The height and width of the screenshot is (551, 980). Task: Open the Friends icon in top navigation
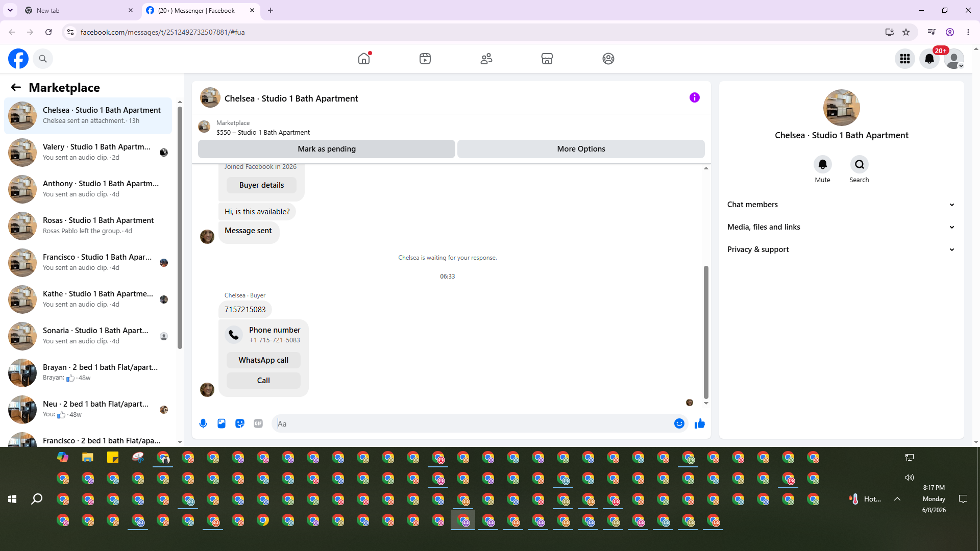point(486,59)
